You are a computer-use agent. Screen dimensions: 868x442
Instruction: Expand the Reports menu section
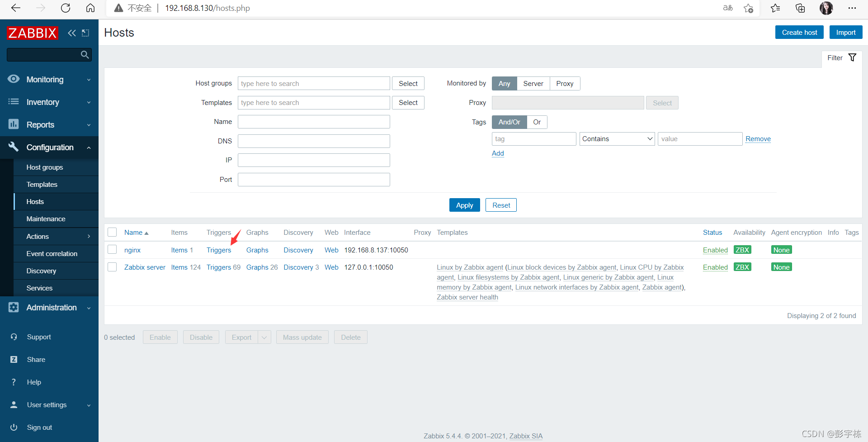[49, 125]
